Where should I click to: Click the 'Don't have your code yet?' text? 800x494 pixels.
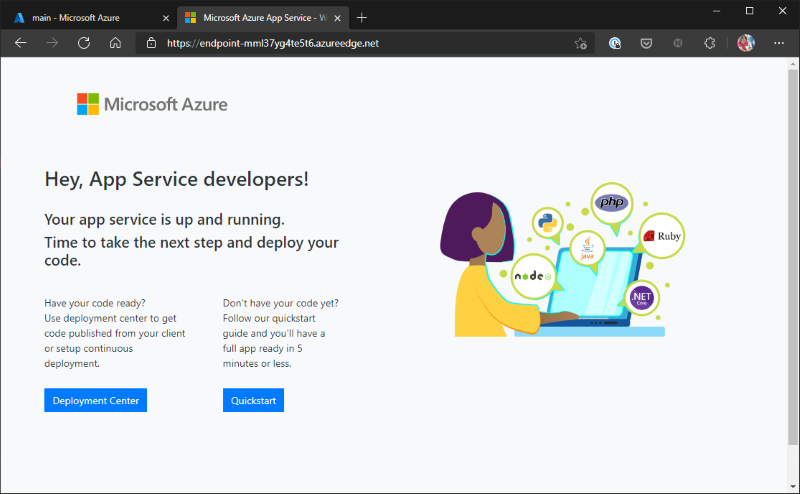coord(281,303)
